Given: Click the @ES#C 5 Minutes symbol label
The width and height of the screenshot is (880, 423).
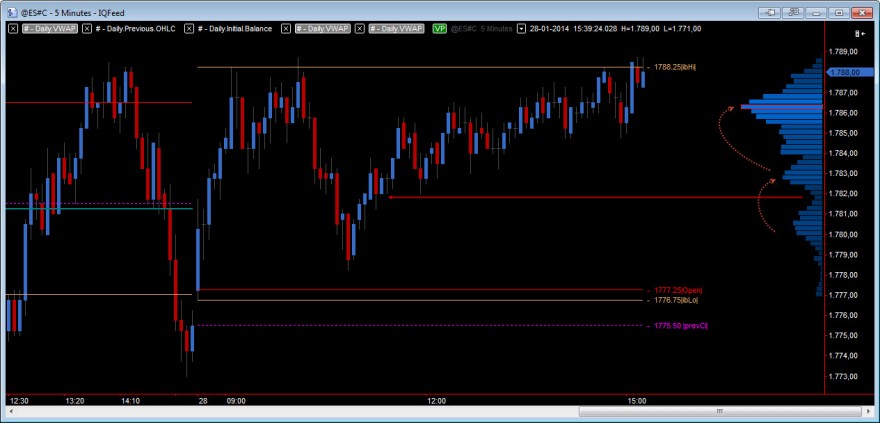Looking at the screenshot, I should point(482,29).
